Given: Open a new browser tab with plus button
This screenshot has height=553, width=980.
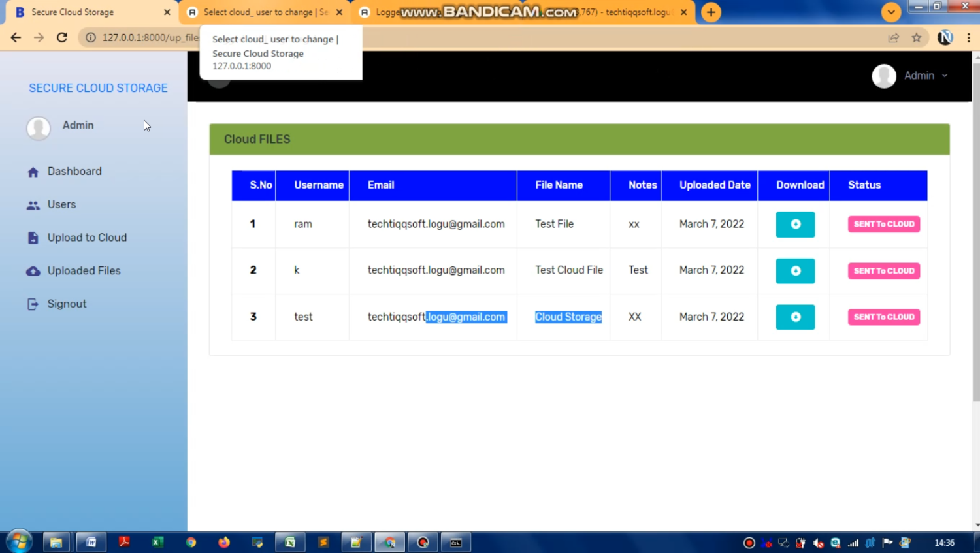Looking at the screenshot, I should pyautogui.click(x=711, y=12).
